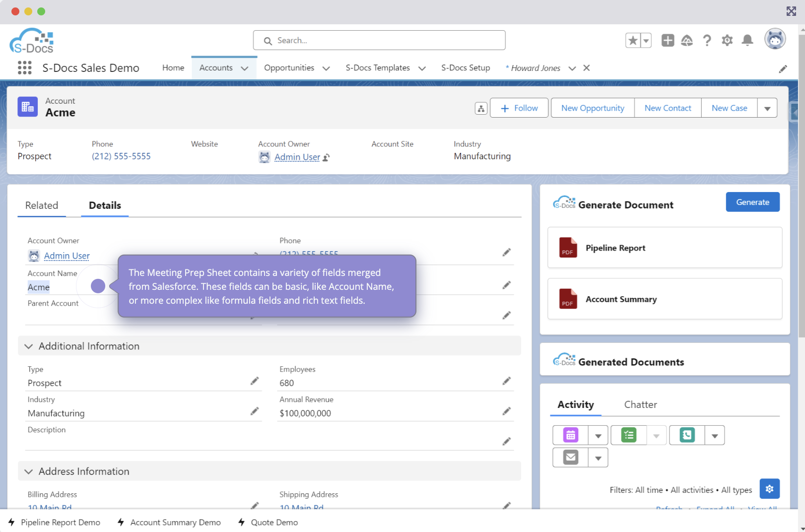Select the Details tab
Viewport: 805px width, 532px height.
[x=105, y=205]
